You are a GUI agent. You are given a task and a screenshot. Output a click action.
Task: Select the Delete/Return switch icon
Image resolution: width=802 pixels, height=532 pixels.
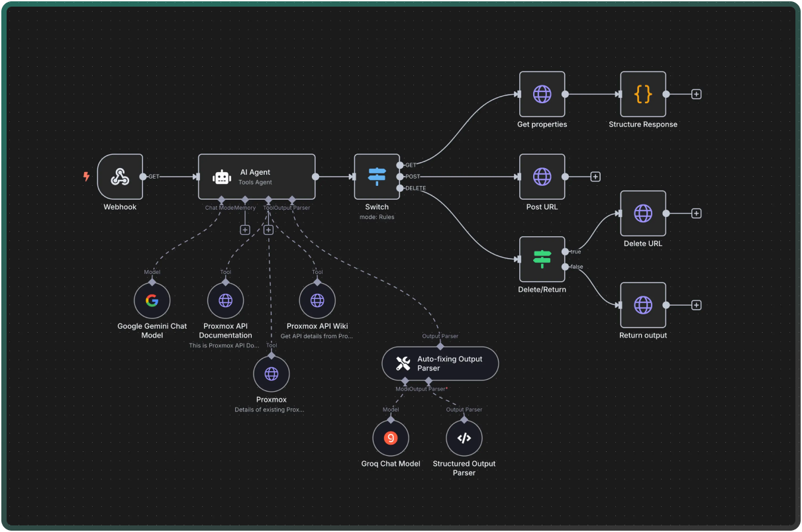coord(542,259)
